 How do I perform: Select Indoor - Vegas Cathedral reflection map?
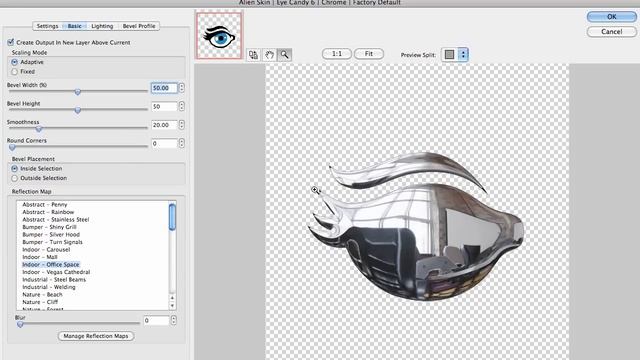point(56,272)
